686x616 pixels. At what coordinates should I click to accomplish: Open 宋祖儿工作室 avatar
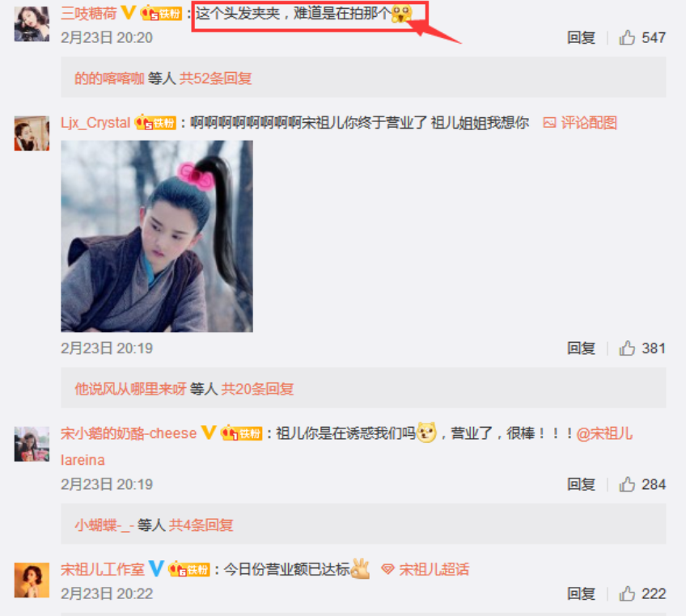[32, 580]
